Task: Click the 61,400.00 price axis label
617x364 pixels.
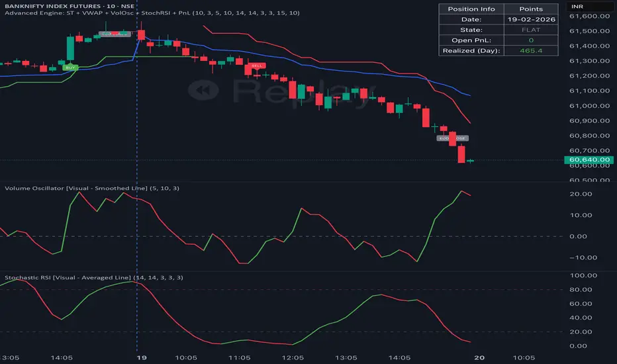Action: tap(589, 46)
